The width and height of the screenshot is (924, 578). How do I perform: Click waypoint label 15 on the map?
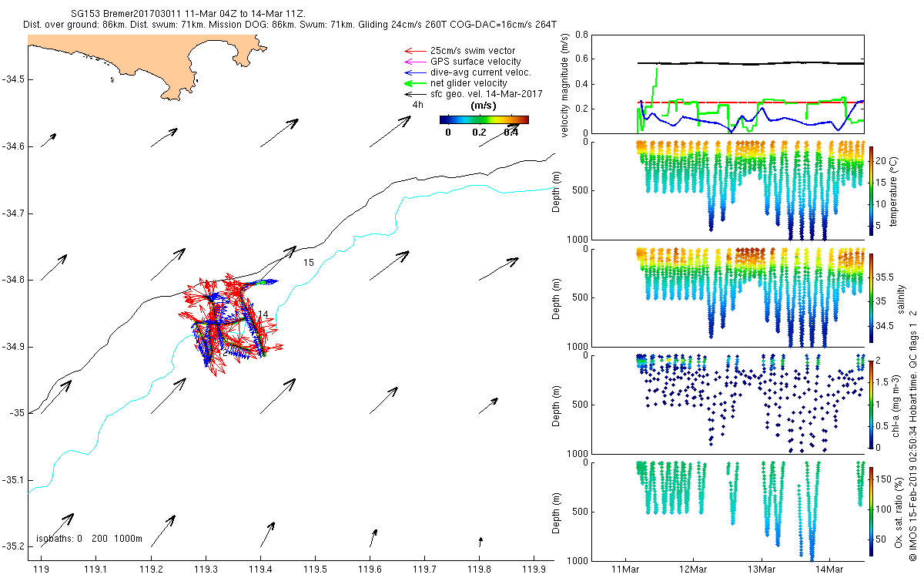(x=308, y=263)
